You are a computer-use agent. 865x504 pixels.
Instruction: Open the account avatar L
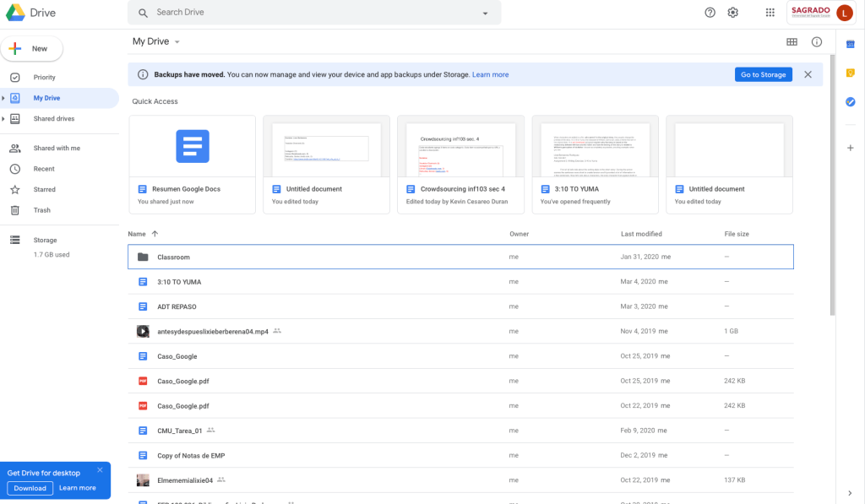pyautogui.click(x=844, y=12)
